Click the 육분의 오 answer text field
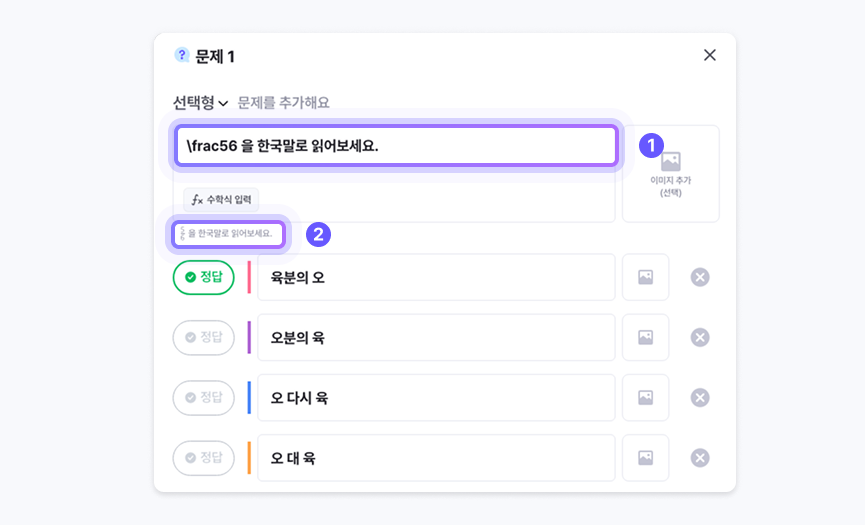This screenshot has height=525, width=865. [x=435, y=277]
